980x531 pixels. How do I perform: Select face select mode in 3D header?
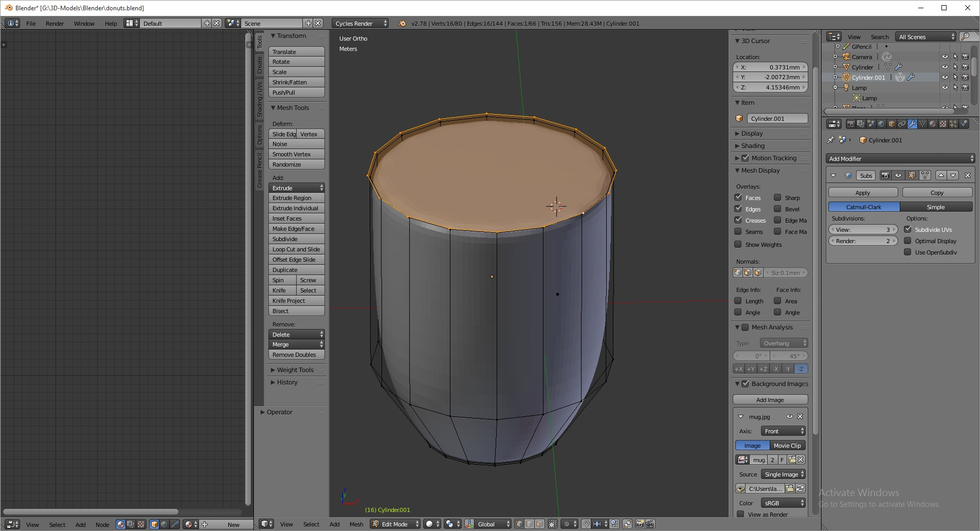pos(539,524)
